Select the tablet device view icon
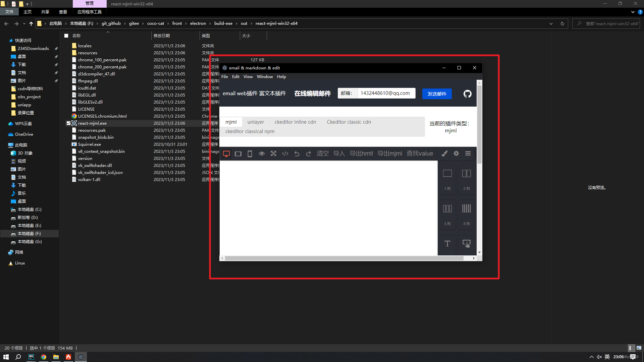The width and height of the screenshot is (644, 362). tap(238, 154)
